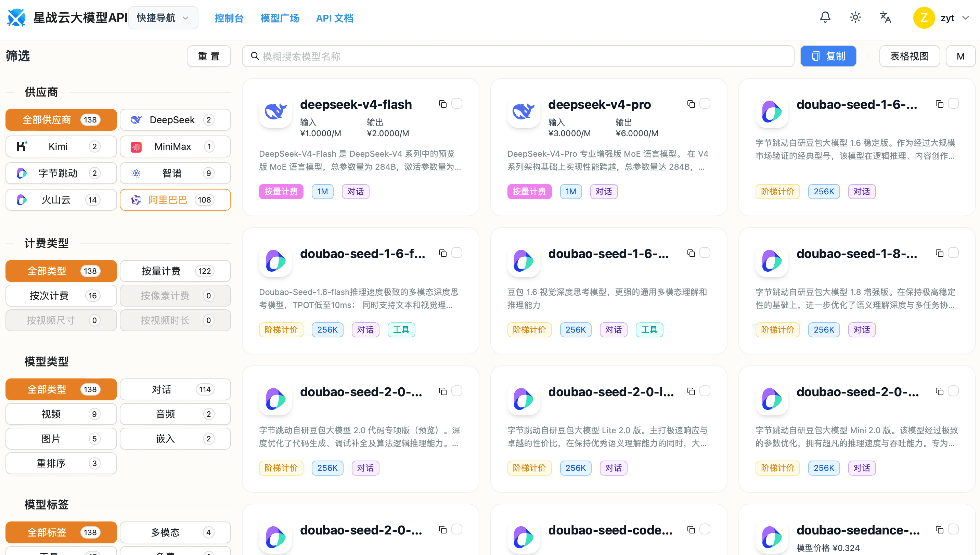
Task: Filter by DeepSeek supplier
Action: tap(175, 120)
